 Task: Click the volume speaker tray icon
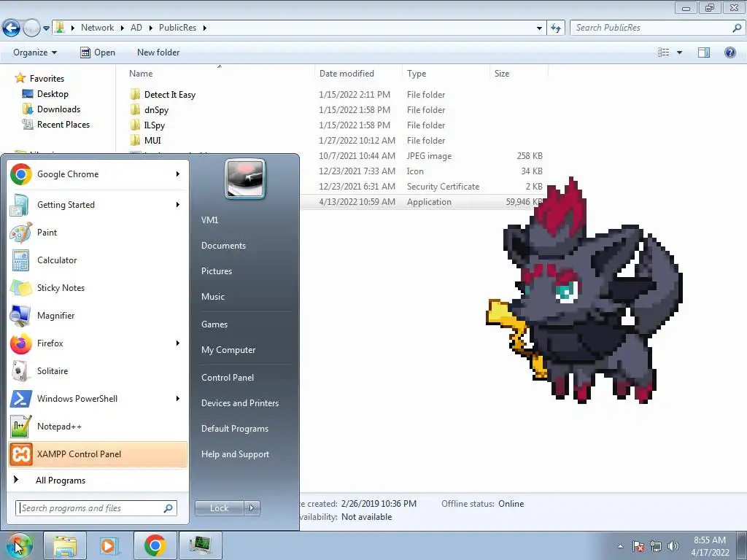(x=673, y=546)
